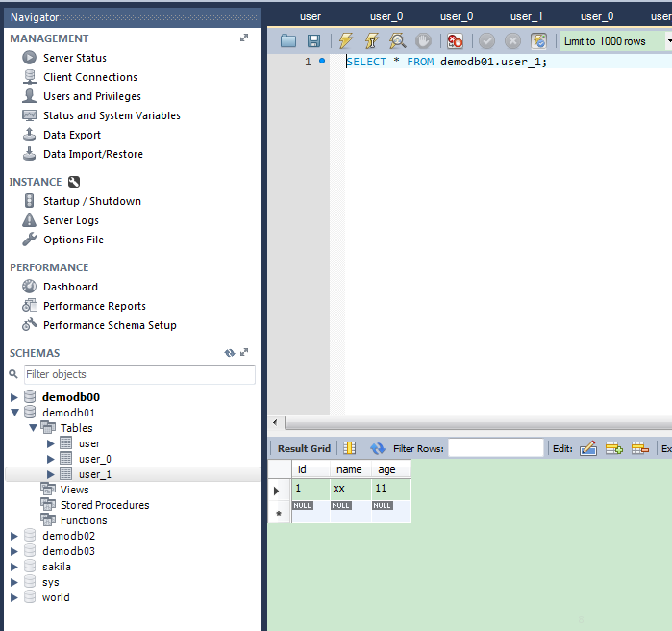This screenshot has height=631, width=672.
Task: Expand the demodb03 schema
Action: tap(13, 551)
